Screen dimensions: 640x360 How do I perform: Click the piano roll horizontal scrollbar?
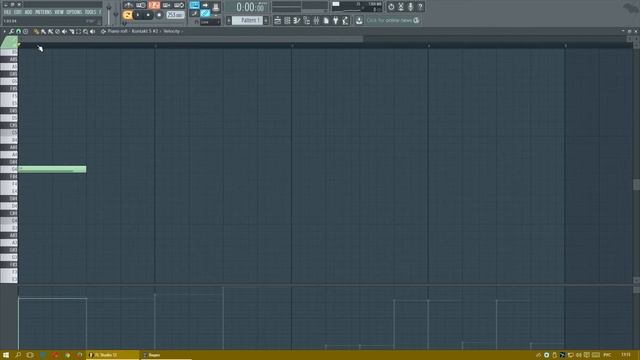(191, 39)
